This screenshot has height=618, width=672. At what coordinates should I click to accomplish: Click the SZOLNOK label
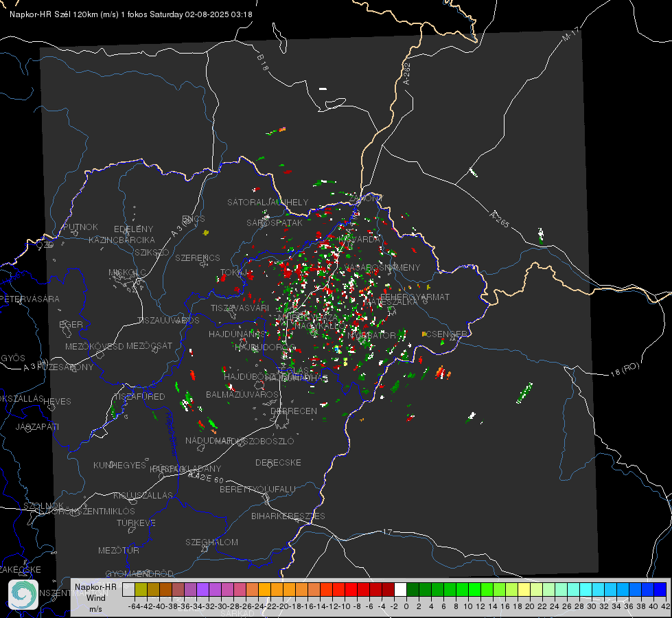pos(44,505)
